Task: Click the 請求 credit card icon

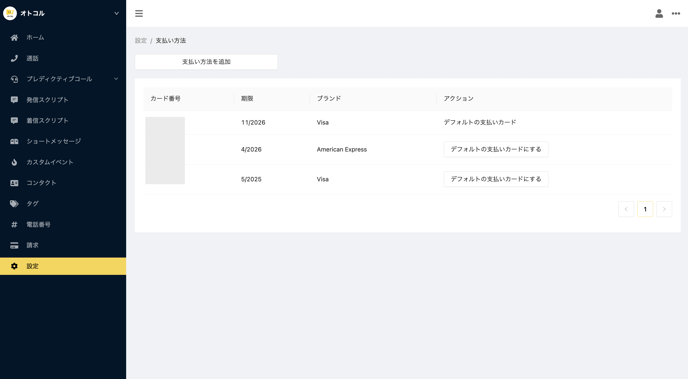Action: [x=14, y=245]
